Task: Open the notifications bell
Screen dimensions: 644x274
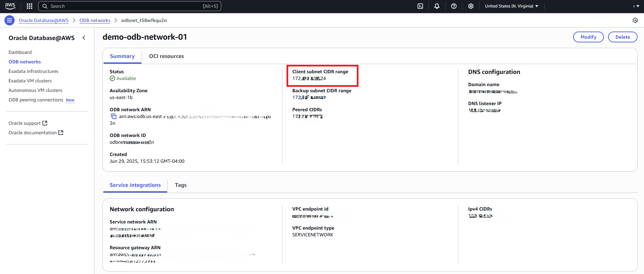Action: (437, 6)
